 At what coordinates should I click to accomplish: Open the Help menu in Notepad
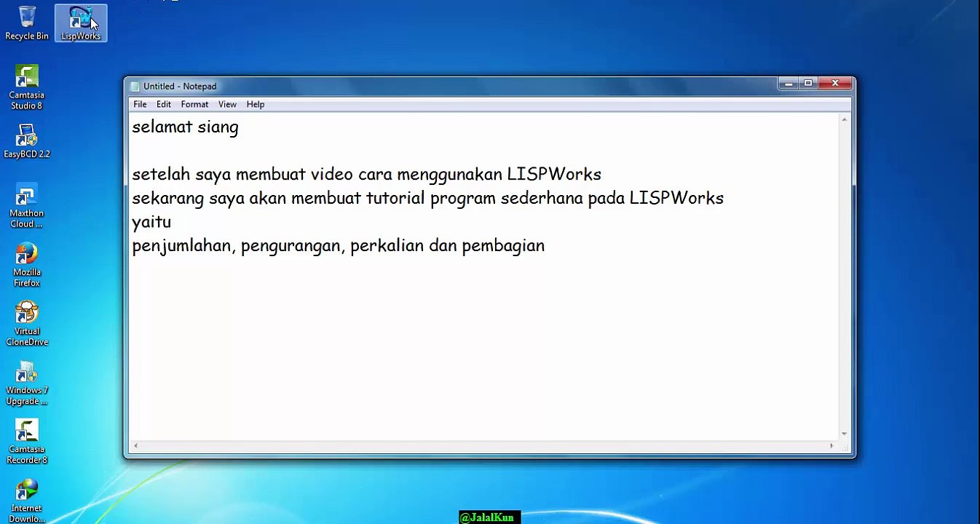click(255, 104)
